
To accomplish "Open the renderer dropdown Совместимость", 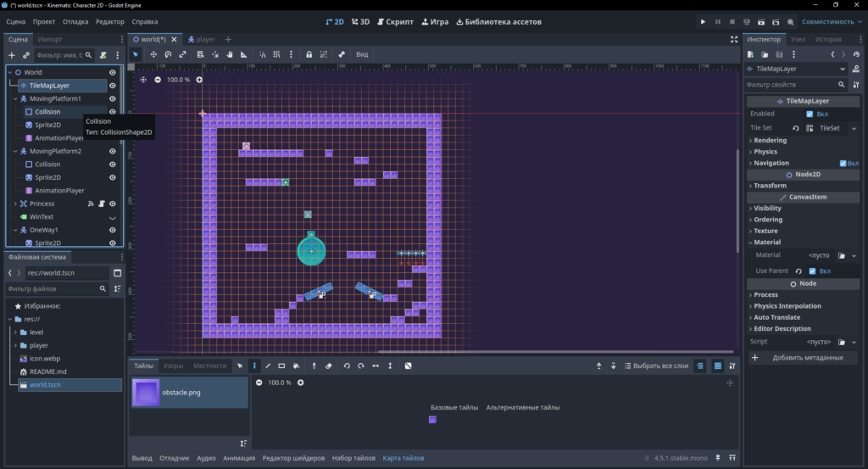I will [832, 21].
